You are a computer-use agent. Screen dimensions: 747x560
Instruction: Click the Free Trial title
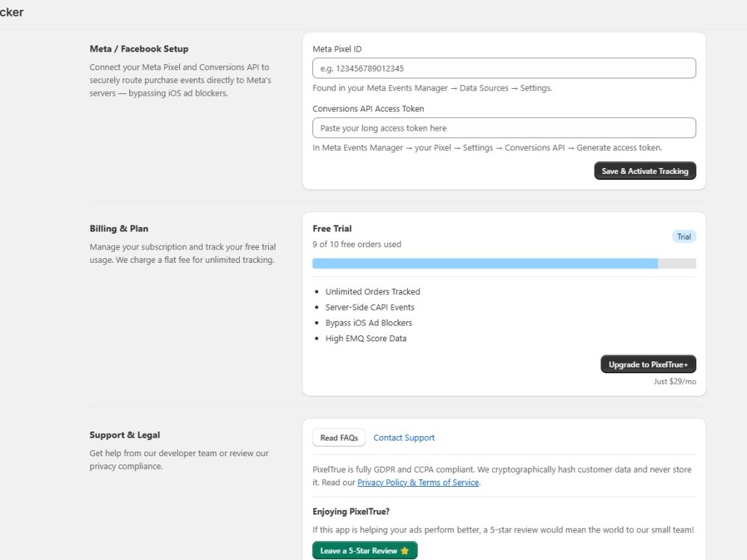tap(332, 228)
